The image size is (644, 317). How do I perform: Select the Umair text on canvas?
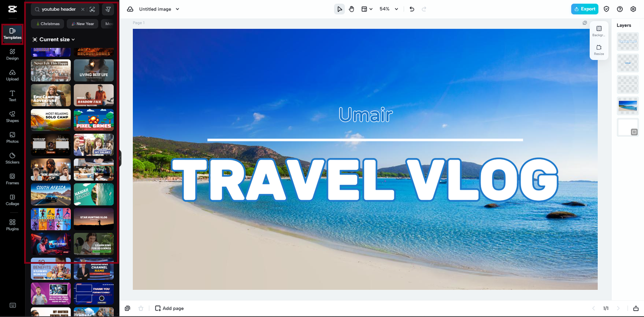[365, 115]
